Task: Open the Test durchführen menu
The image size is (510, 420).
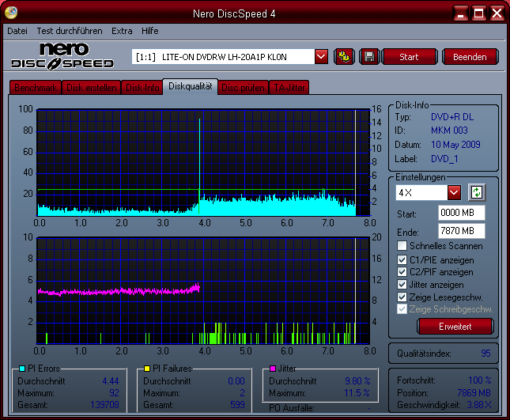Action: pos(70,31)
